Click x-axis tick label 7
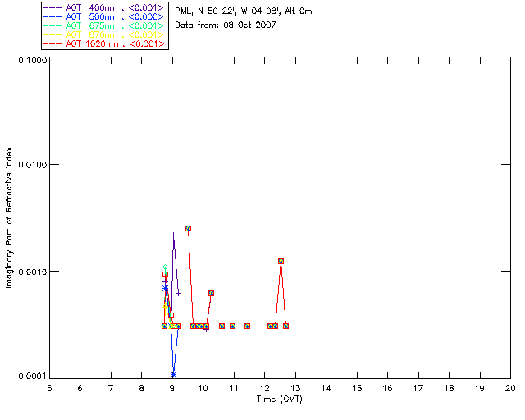This screenshot has height=420, width=525. 111,388
